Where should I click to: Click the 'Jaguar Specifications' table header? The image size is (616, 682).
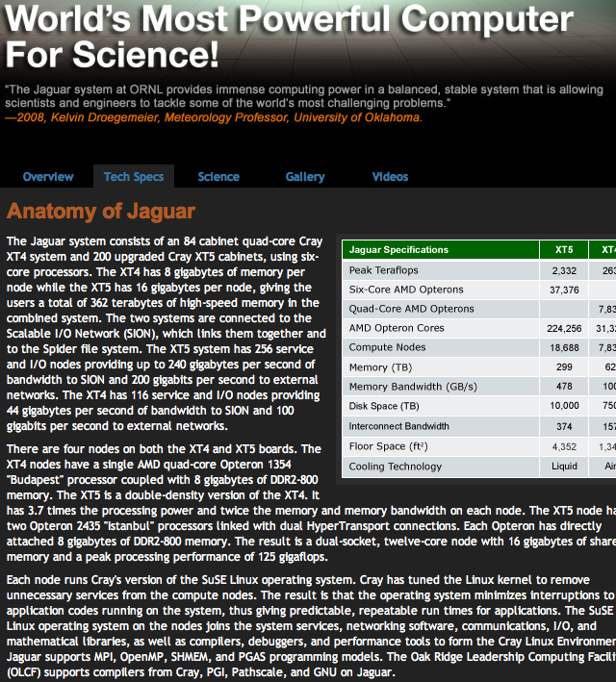(x=398, y=250)
